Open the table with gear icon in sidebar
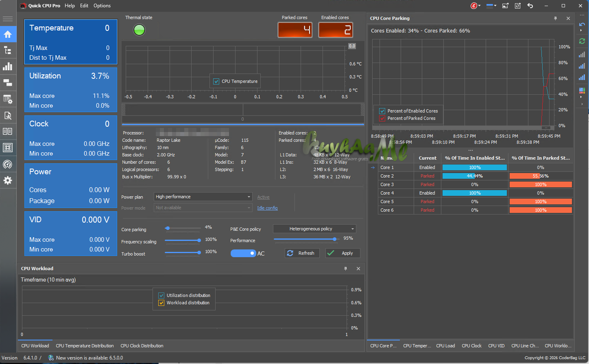The height and width of the screenshot is (364, 589). point(8,99)
